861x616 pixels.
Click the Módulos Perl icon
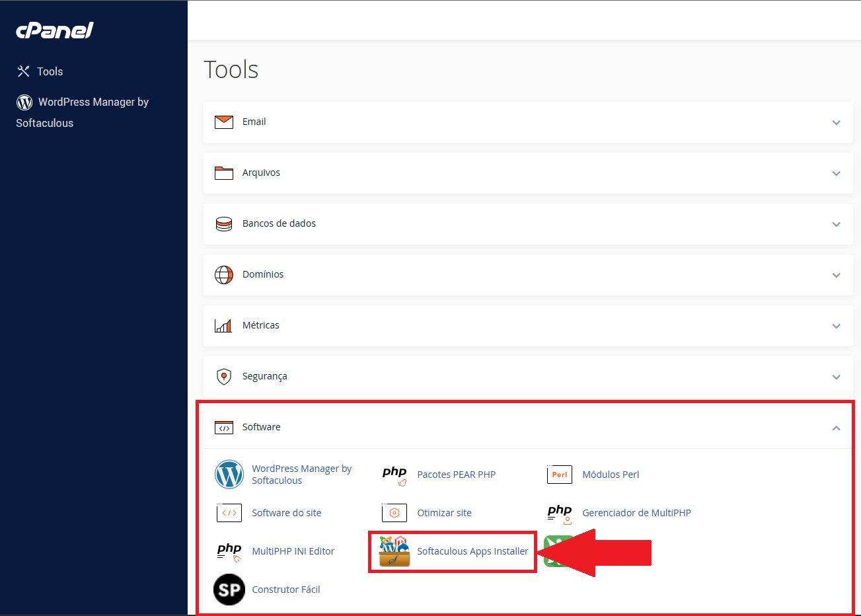tap(560, 475)
